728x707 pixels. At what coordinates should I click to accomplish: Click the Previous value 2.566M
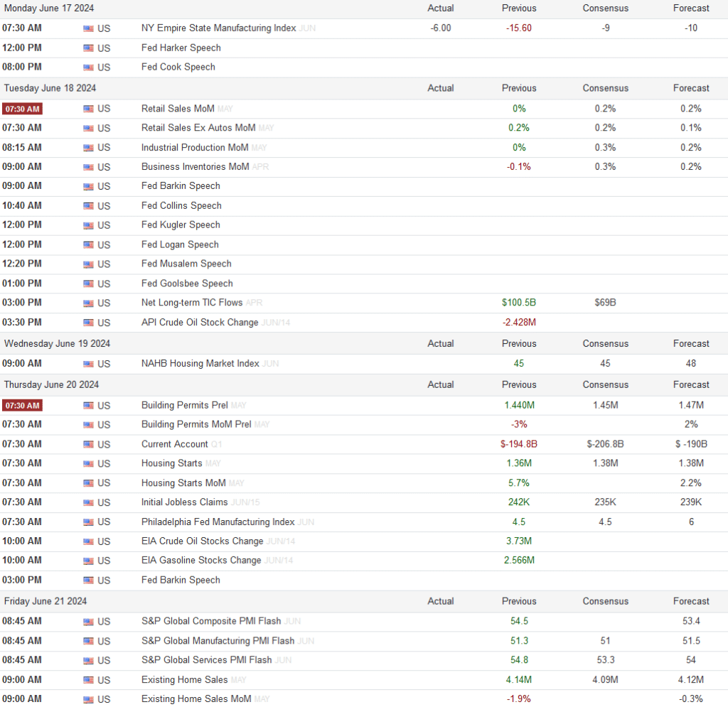518,561
